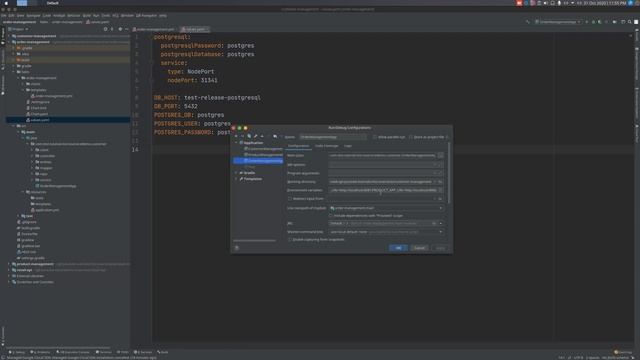Open the Edit menu
Viewport: 640px width, 360px height.
tap(11, 16)
